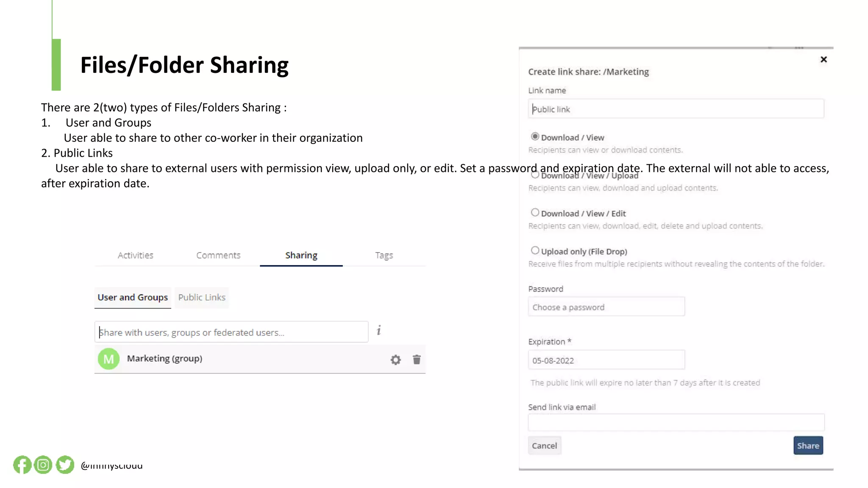Screen dimensions: 868x488
Task: Click the Twitter icon in footer
Action: pyautogui.click(x=65, y=465)
